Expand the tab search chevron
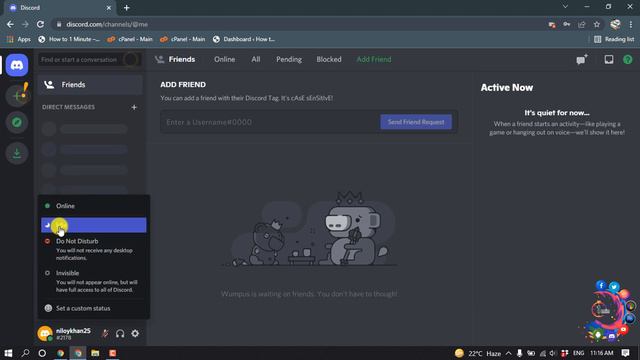Viewport: 640px width, 360px height. pyautogui.click(x=565, y=7)
